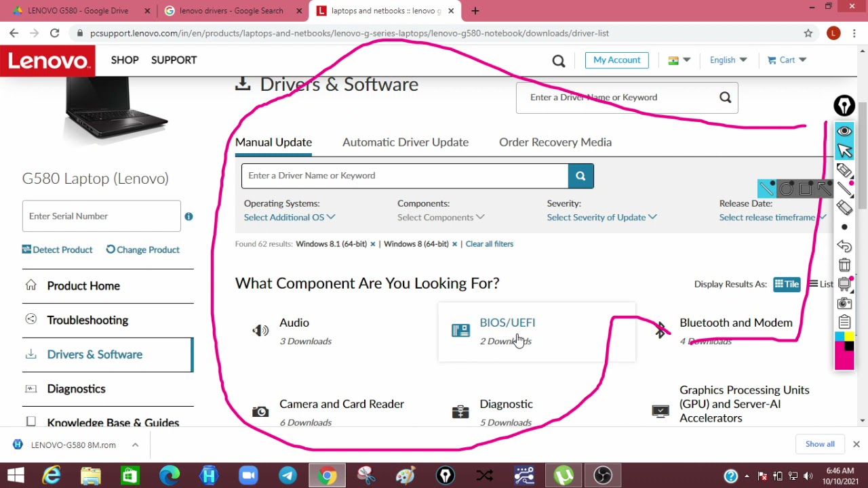The image size is (868, 488).
Task: Click the info icon beside serial number field
Action: pyautogui.click(x=189, y=216)
